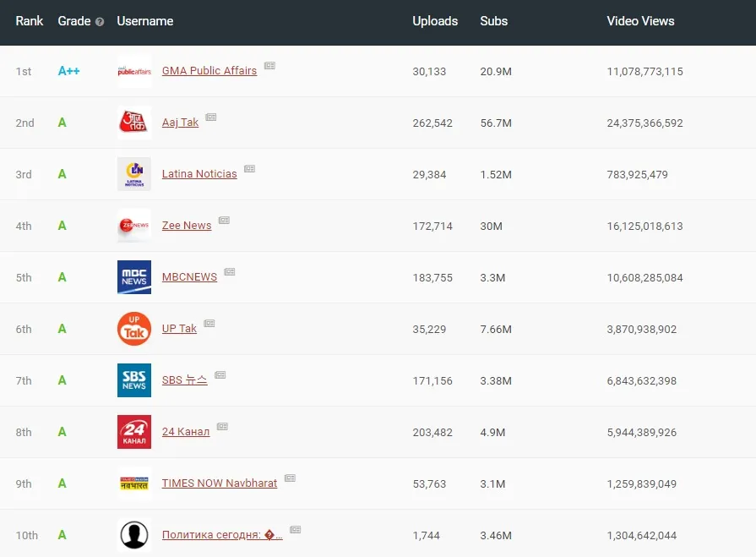Screen dimensions: 756x557
Task: Open the 24 Канал channel link
Action: point(186,432)
